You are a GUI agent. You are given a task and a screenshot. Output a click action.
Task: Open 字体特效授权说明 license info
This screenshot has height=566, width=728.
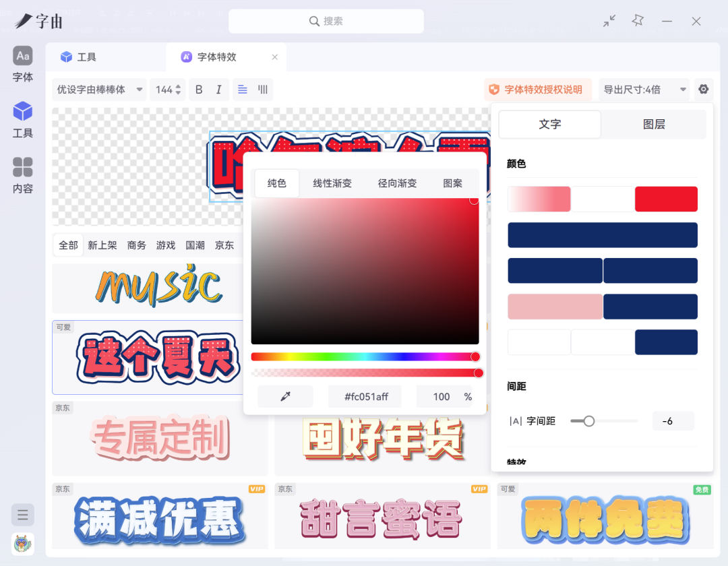[x=537, y=90]
